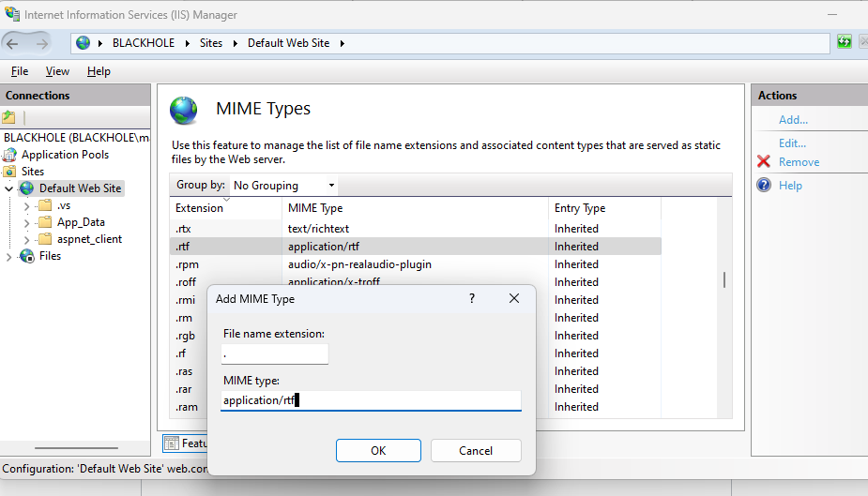Click the Edit... action link
This screenshot has height=496, width=868.
(792, 143)
